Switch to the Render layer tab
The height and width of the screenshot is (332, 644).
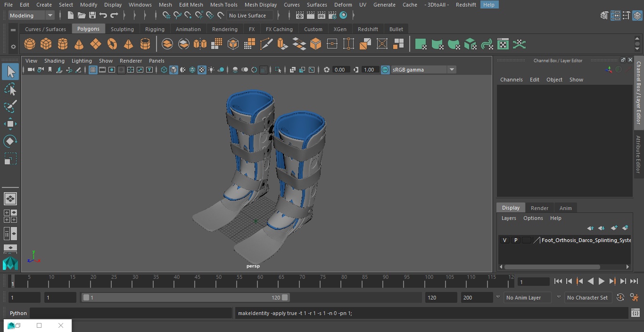point(539,208)
